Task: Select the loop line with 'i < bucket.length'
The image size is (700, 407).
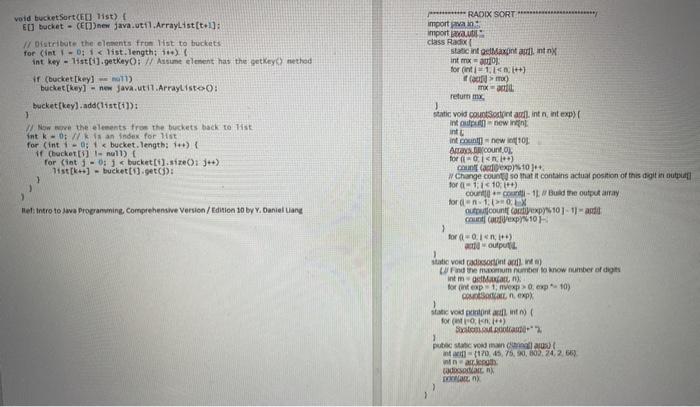Action: (x=112, y=145)
